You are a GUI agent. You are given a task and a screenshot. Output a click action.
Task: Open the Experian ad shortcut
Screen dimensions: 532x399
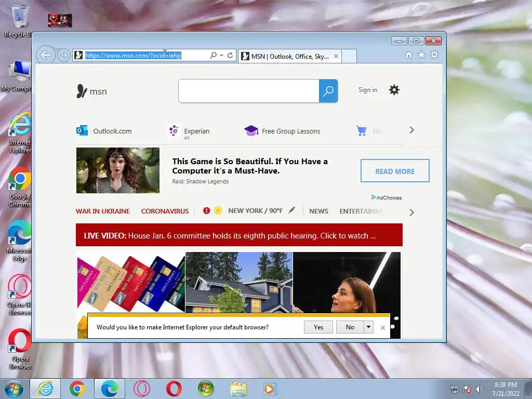click(189, 131)
